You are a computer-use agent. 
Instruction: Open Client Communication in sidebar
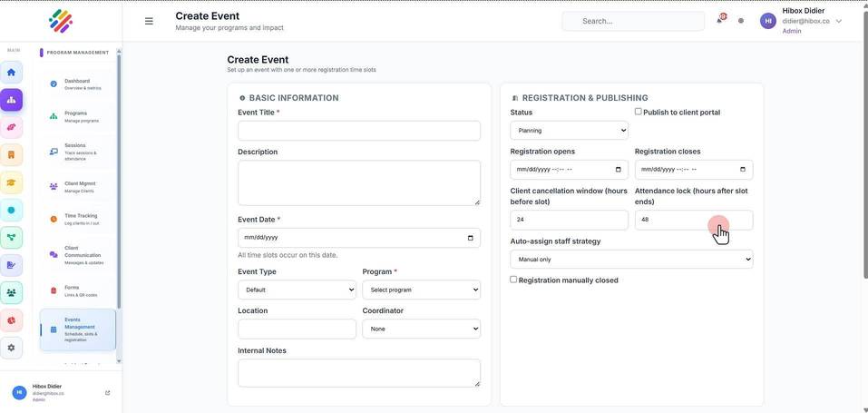coord(77,255)
